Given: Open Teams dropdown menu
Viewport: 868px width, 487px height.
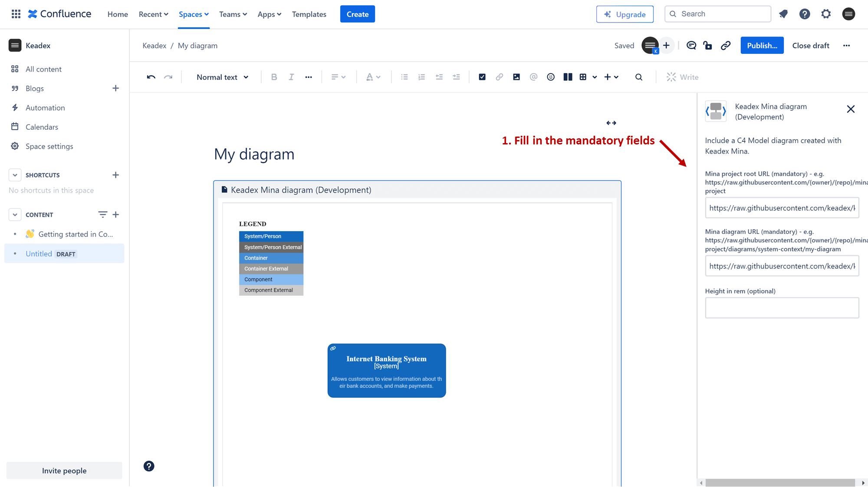Looking at the screenshot, I should pos(233,14).
